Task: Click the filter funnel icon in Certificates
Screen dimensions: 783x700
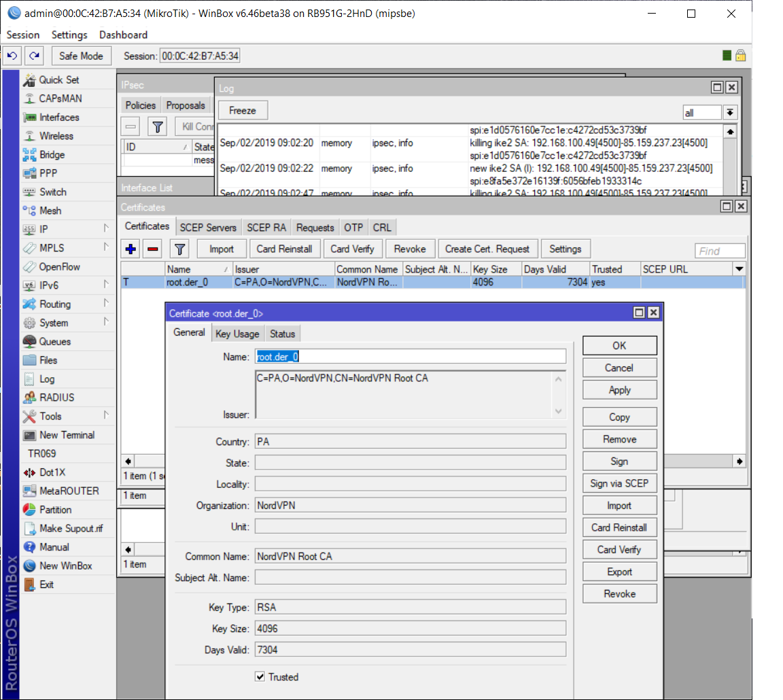Action: pyautogui.click(x=179, y=249)
